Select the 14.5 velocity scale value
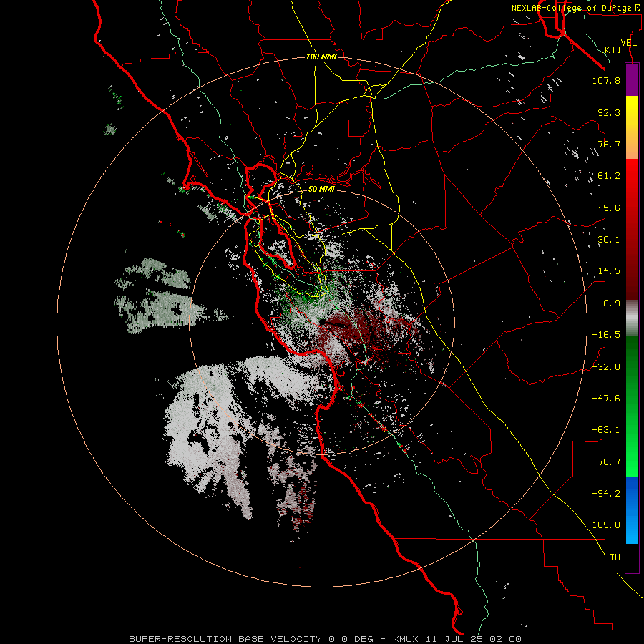Screen dimensions: 644x644 click(609, 271)
